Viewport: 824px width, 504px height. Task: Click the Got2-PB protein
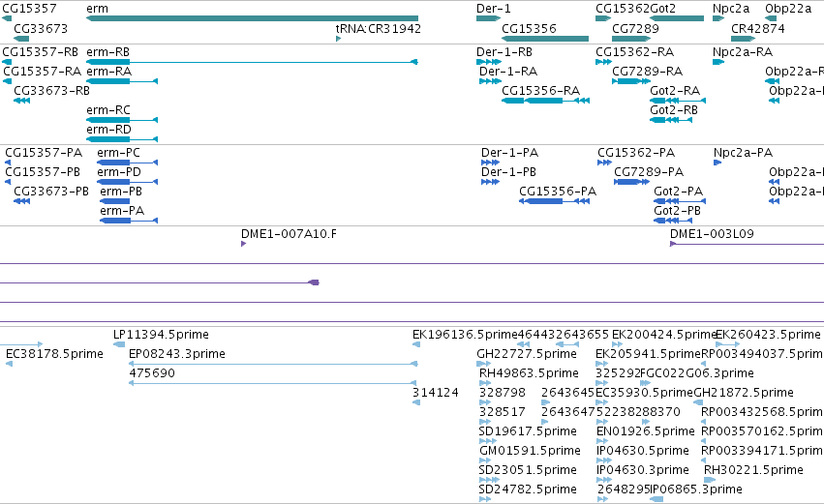[678, 211]
